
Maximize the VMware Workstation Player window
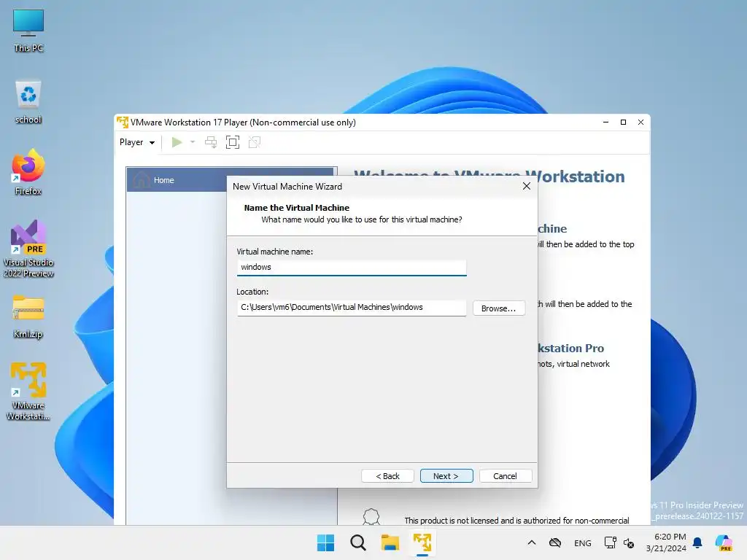click(623, 122)
